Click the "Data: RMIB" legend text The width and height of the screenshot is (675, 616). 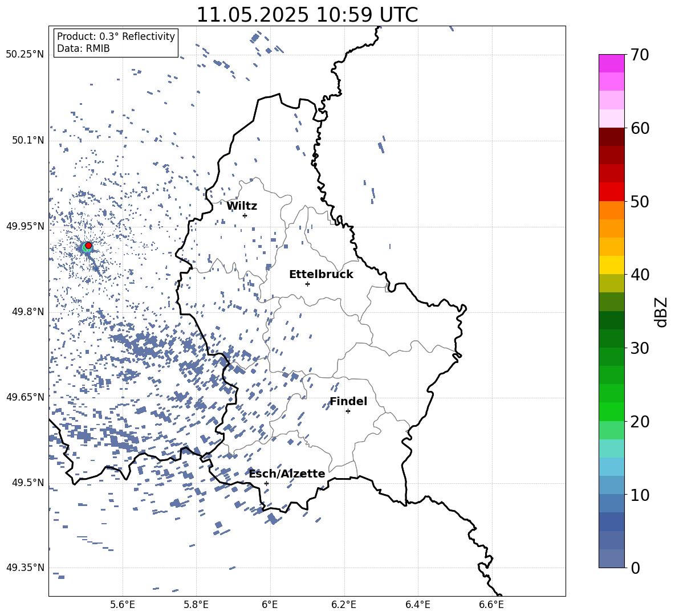[83, 48]
